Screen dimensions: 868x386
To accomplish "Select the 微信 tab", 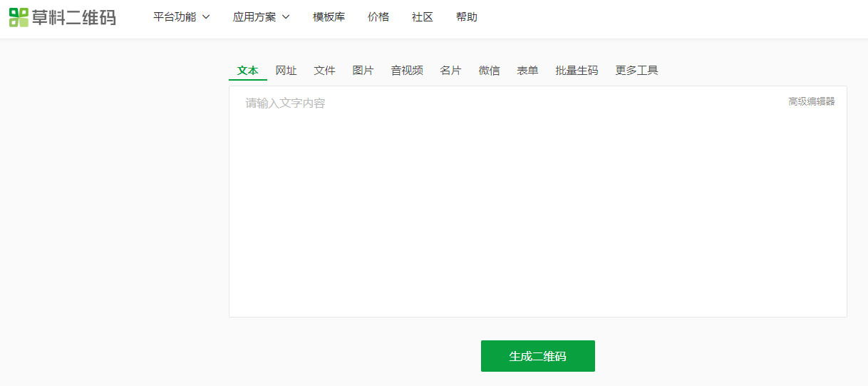I will [x=489, y=71].
